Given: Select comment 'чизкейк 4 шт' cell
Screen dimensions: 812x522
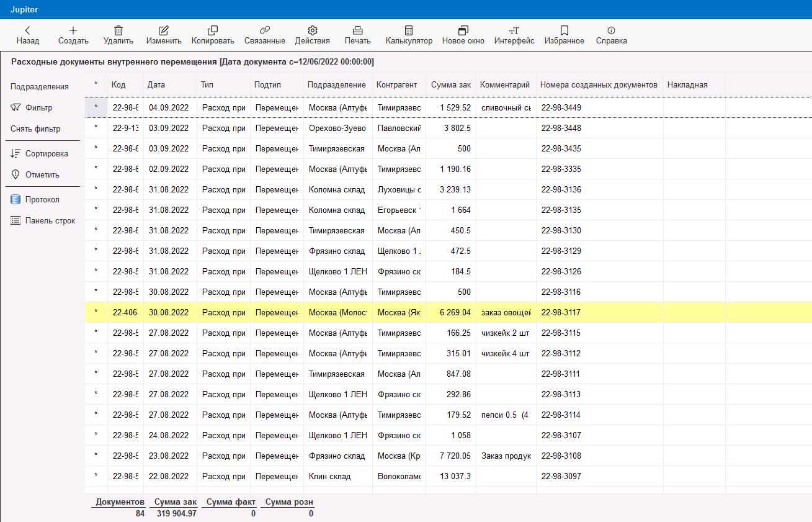Looking at the screenshot, I should pos(506,353).
